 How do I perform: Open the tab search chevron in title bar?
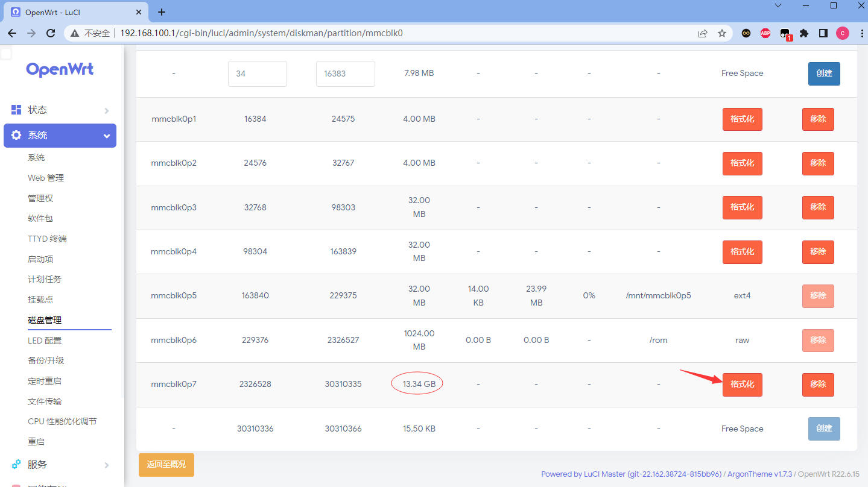778,5
